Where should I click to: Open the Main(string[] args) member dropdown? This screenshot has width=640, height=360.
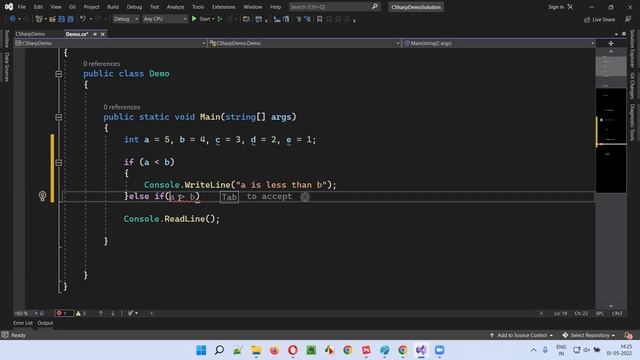(x=499, y=43)
